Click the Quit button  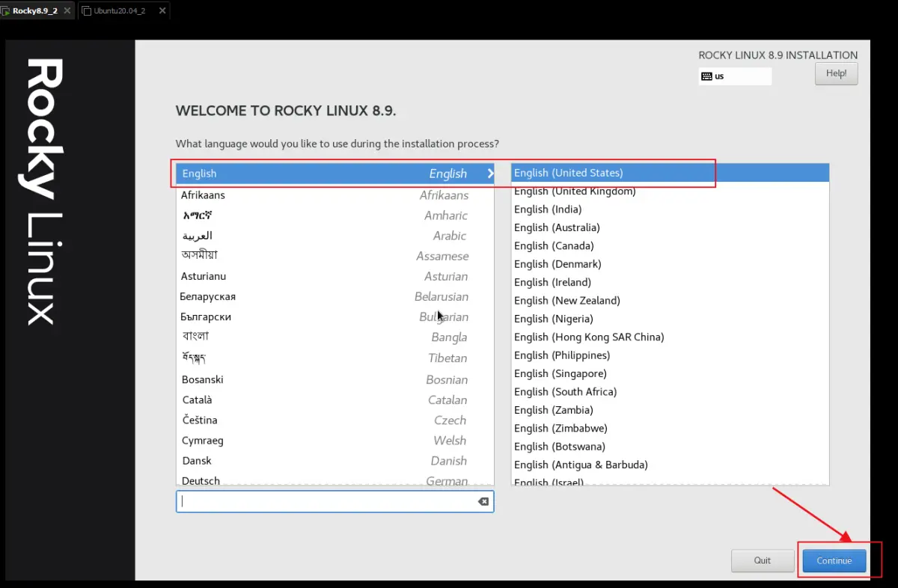click(763, 560)
